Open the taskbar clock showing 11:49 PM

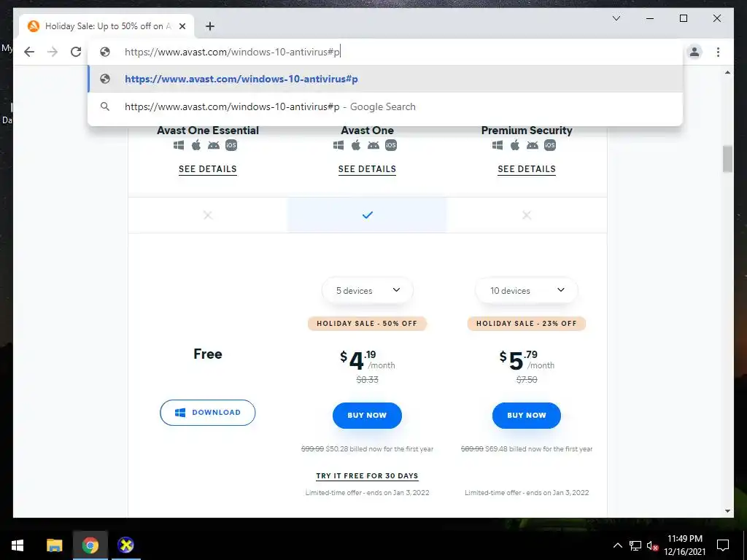point(685,545)
